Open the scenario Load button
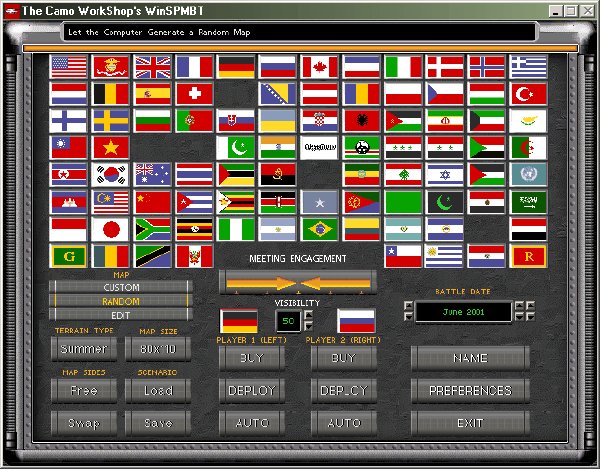Viewport: 600px width, 469px height. (158, 391)
